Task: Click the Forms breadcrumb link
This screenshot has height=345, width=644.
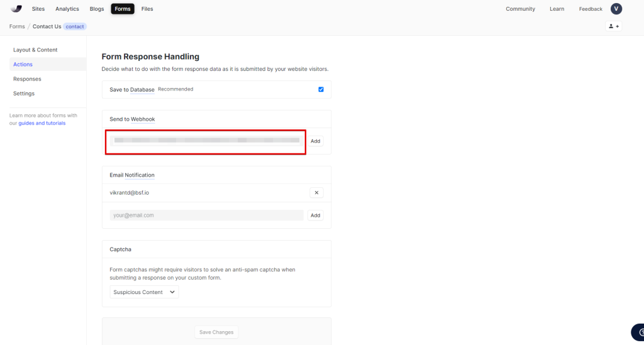Action: 17,26
